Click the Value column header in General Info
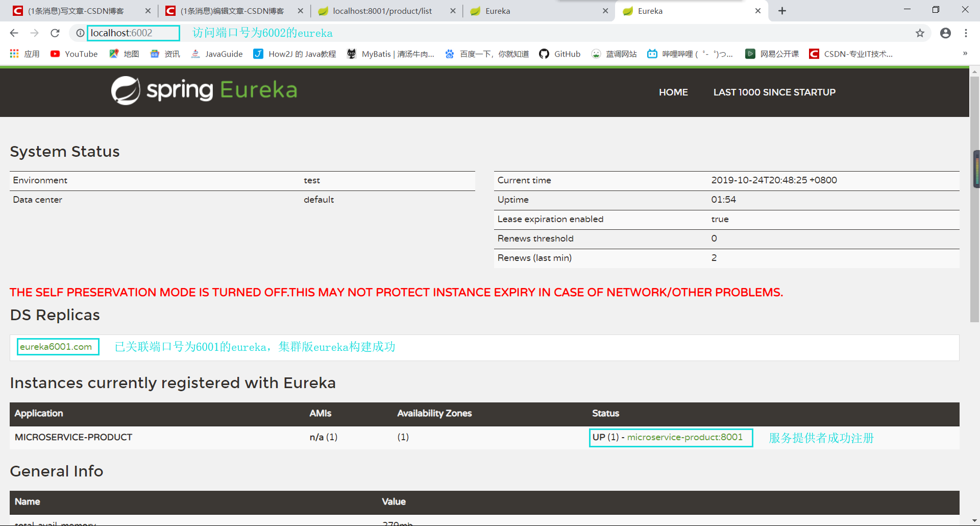The image size is (980, 526). pos(394,501)
